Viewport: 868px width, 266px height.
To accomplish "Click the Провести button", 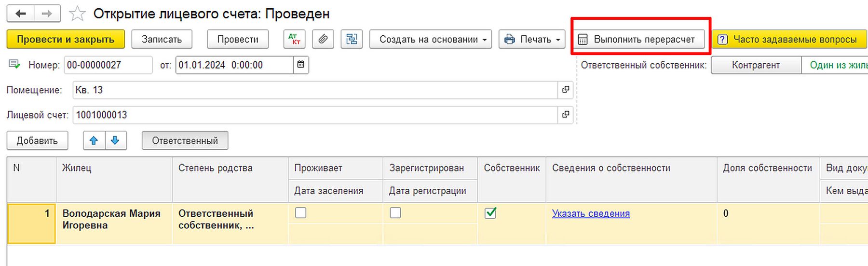I will [x=238, y=39].
